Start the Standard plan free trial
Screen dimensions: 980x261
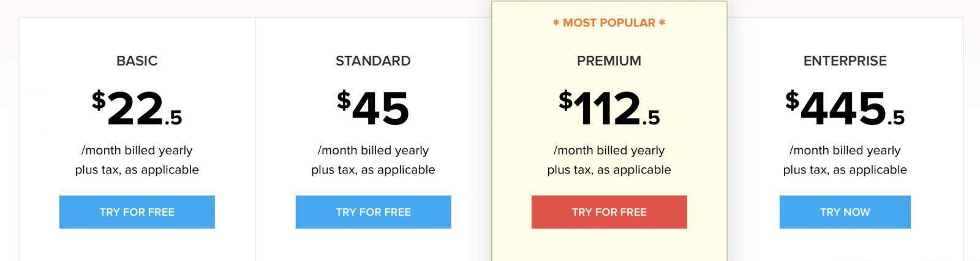click(373, 212)
